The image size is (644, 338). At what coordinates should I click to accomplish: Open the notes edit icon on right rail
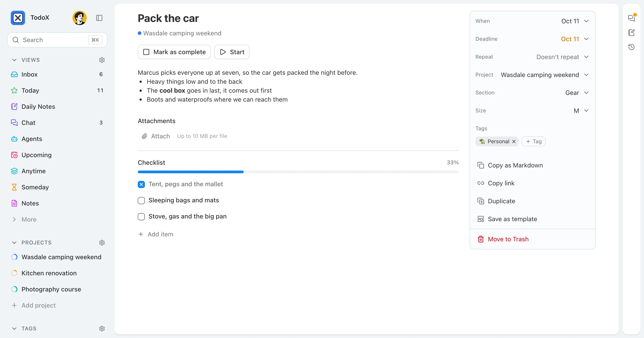(631, 32)
